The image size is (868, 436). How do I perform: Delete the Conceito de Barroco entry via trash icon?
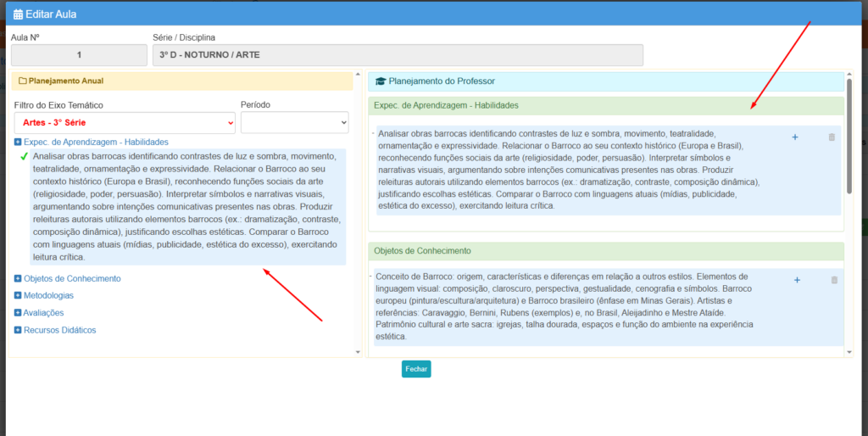coord(832,280)
